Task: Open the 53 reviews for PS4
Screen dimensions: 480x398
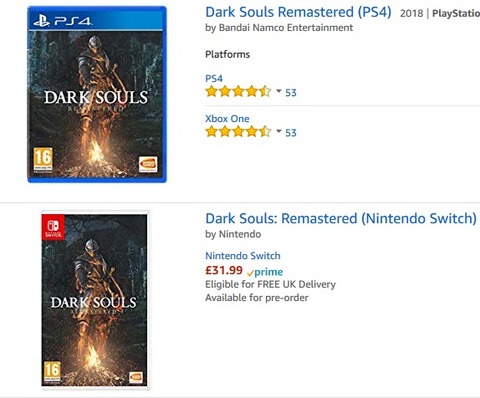Action: pyautogui.click(x=291, y=92)
